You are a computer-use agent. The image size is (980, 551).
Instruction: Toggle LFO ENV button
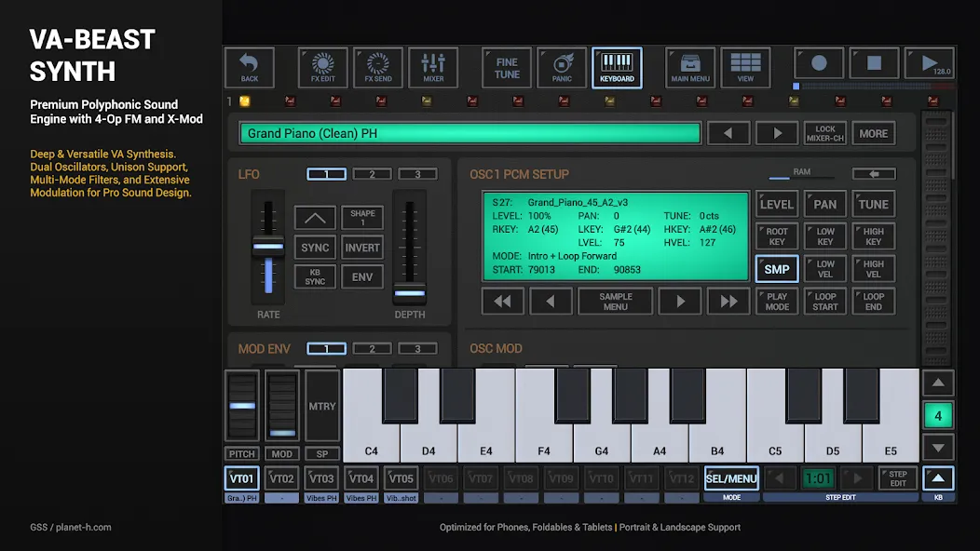tap(362, 276)
